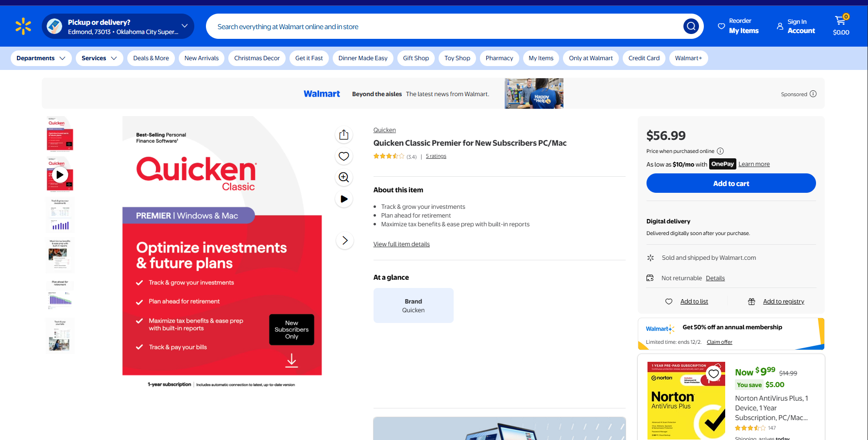
Task: Click the Quicken Classic Premier product title
Action: 470,143
